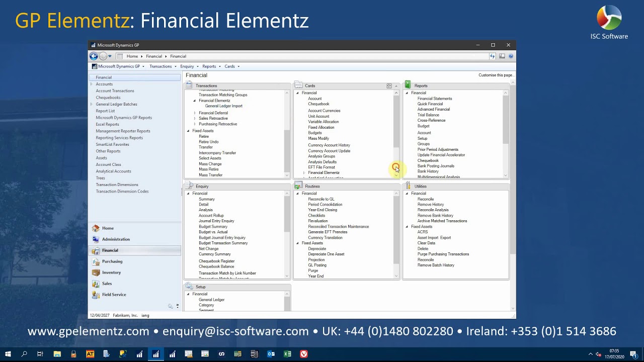Click the Routines section icon
Screen dimensions: 644x362
point(298,186)
